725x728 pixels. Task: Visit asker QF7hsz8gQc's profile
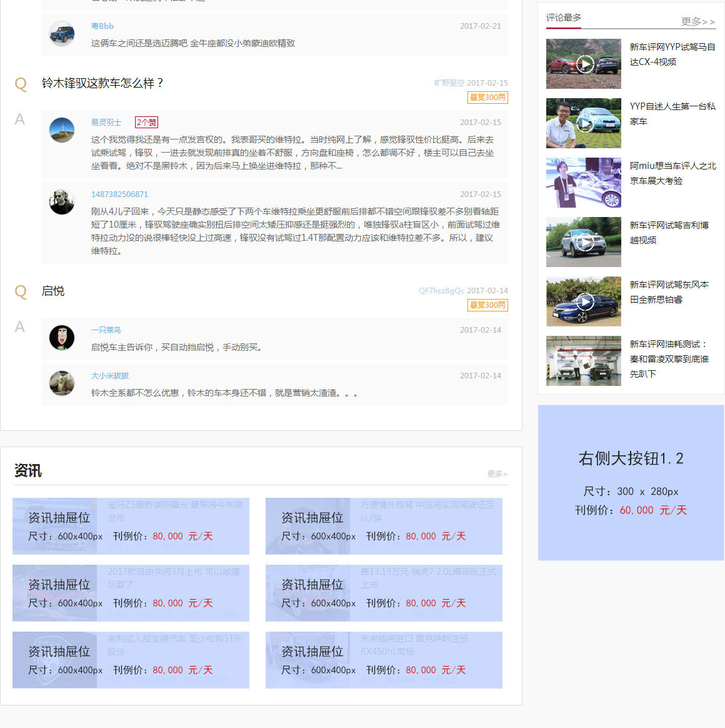point(441,290)
